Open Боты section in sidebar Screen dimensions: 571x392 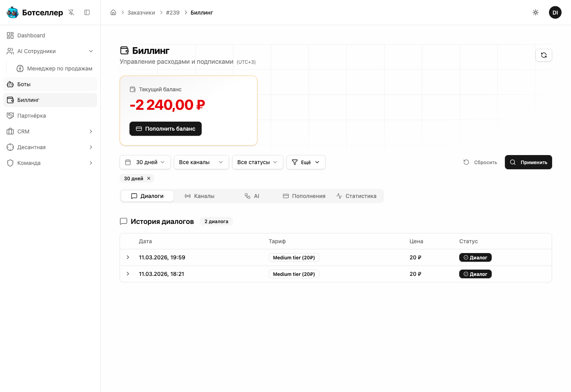(x=24, y=84)
